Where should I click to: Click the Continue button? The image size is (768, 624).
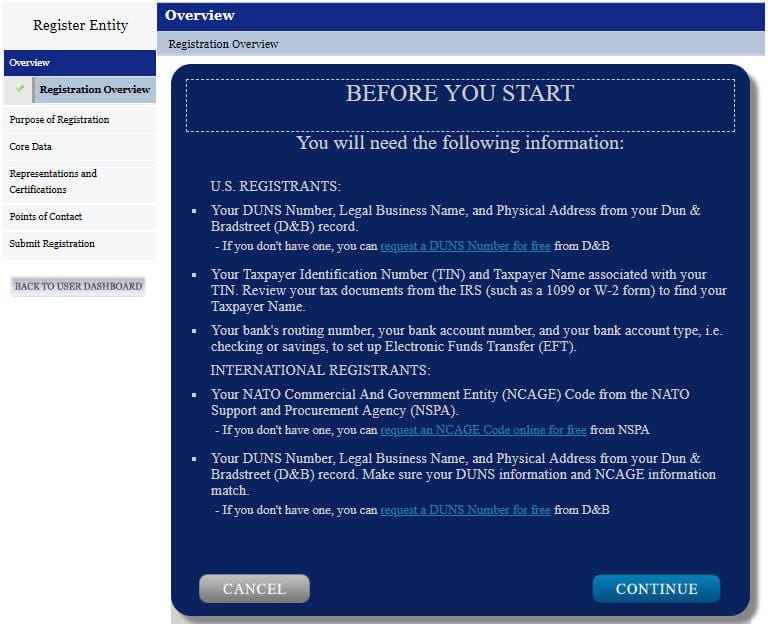656,589
